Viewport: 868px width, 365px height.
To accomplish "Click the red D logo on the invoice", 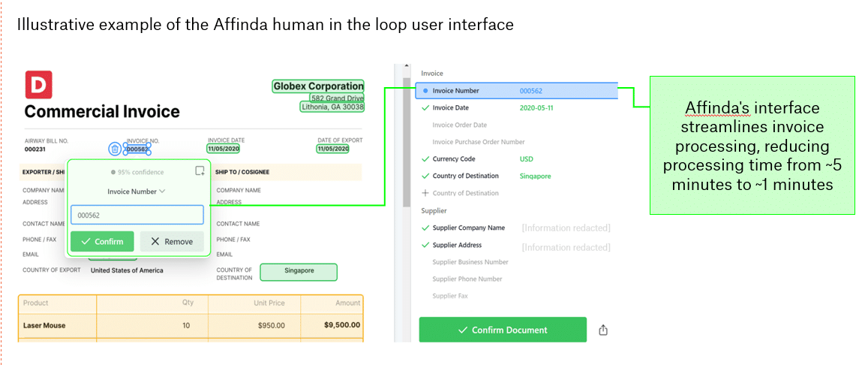I will pyautogui.click(x=39, y=84).
